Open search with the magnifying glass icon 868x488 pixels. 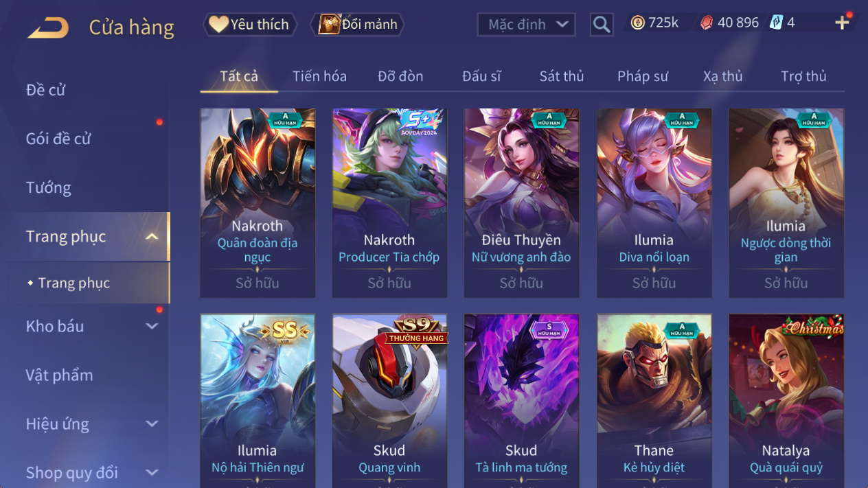tap(602, 25)
